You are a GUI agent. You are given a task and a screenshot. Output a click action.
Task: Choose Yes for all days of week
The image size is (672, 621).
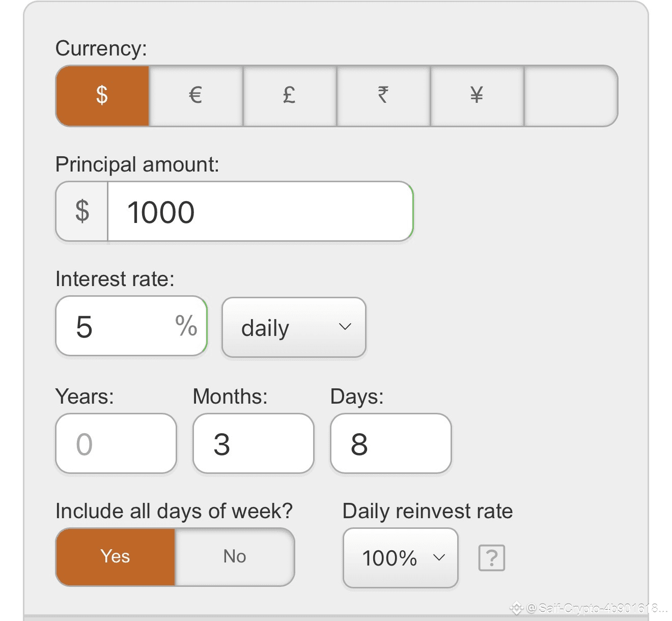116,557
